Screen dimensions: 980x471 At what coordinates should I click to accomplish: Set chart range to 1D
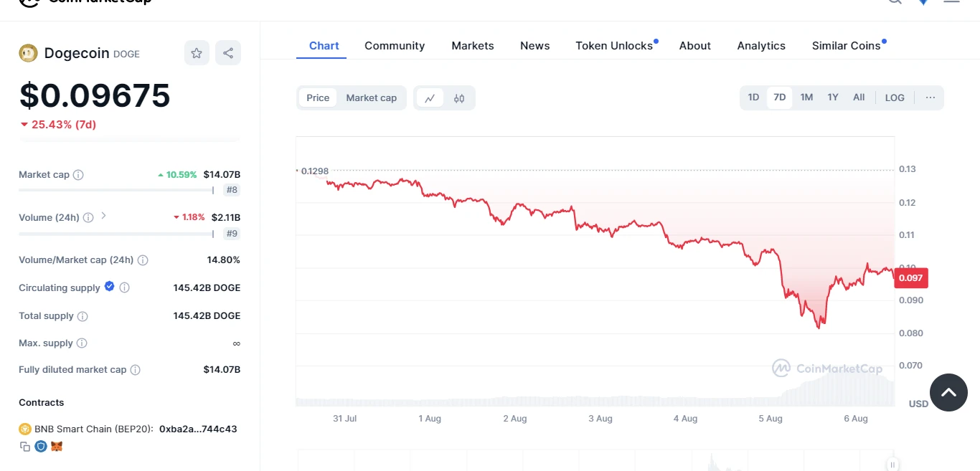click(753, 97)
